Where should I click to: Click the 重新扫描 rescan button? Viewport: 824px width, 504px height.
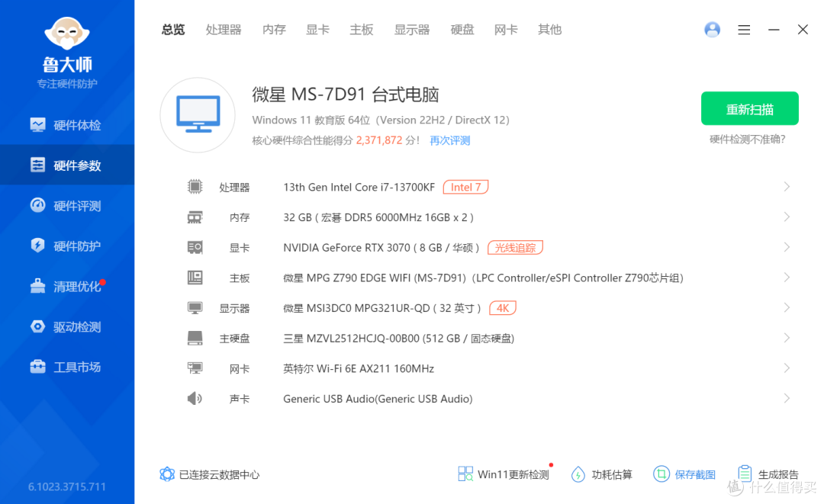(749, 108)
